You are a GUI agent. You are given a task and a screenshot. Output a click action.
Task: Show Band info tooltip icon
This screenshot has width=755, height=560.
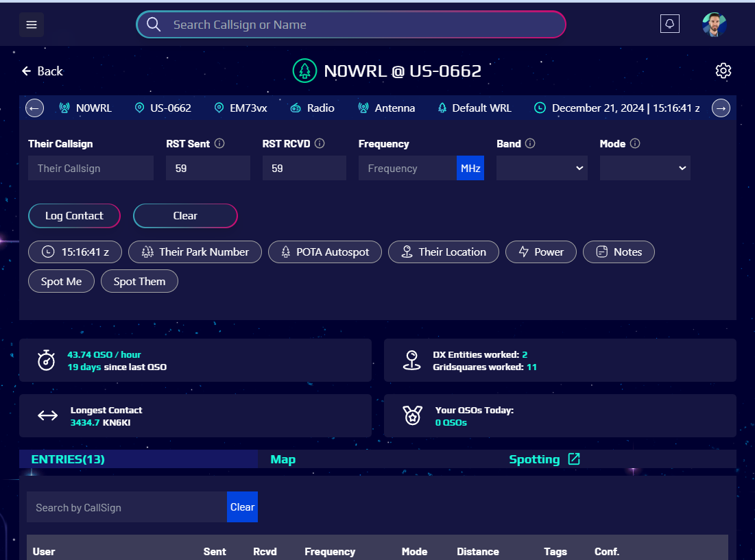click(530, 143)
